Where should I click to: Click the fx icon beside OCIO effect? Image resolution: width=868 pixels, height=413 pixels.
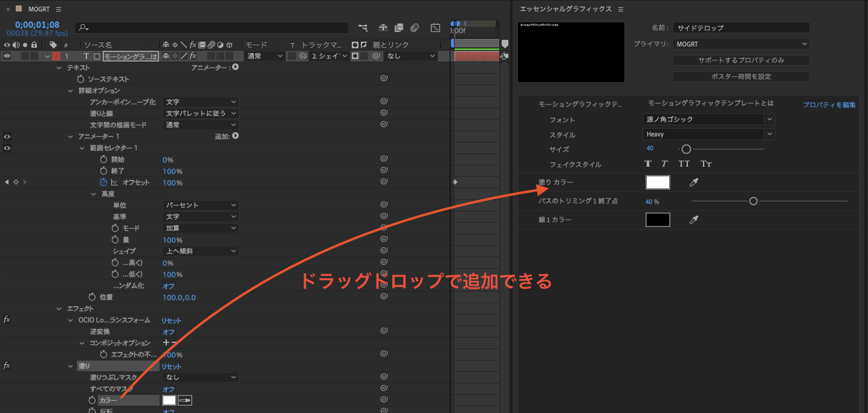pyautogui.click(x=7, y=319)
